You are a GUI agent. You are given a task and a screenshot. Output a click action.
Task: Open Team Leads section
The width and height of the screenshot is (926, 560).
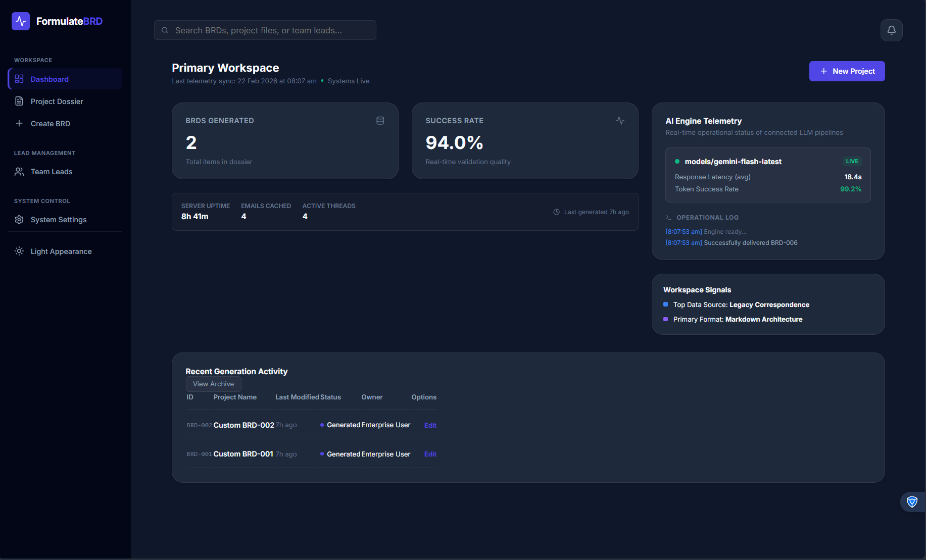[x=51, y=172]
